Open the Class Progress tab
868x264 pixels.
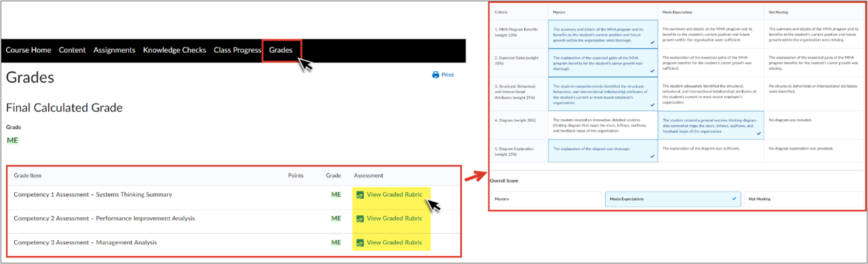[x=237, y=50]
